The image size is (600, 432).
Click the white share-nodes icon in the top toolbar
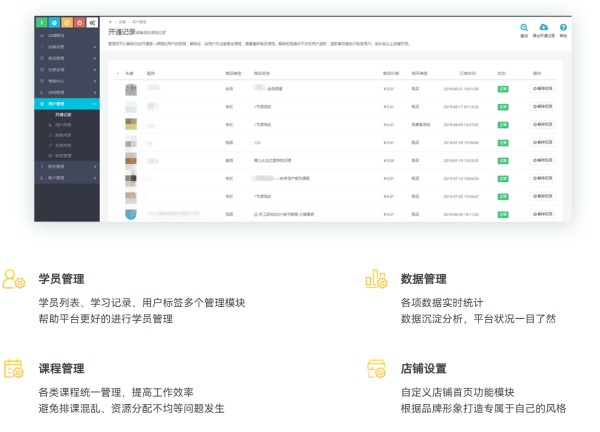(x=92, y=23)
